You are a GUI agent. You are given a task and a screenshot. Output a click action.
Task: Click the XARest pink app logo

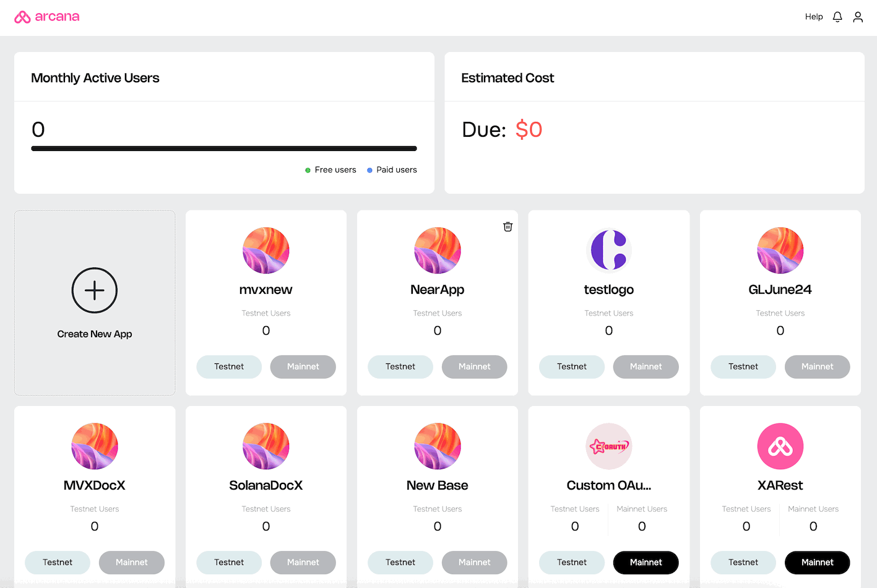(780, 446)
